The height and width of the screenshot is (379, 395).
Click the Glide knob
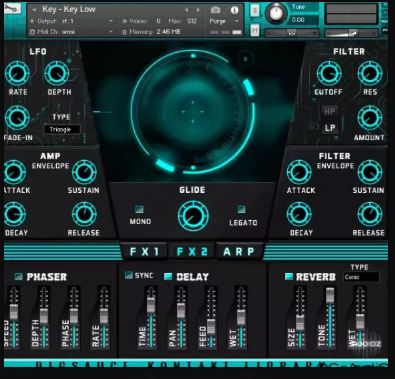193,216
